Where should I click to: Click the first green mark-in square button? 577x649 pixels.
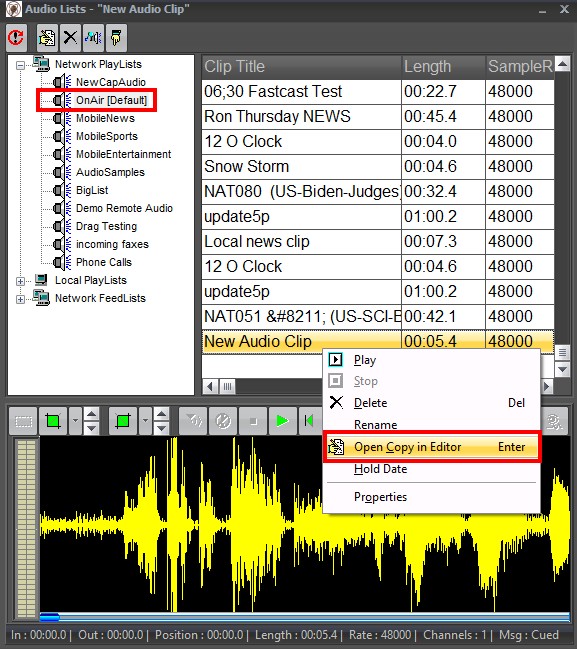pos(53,421)
